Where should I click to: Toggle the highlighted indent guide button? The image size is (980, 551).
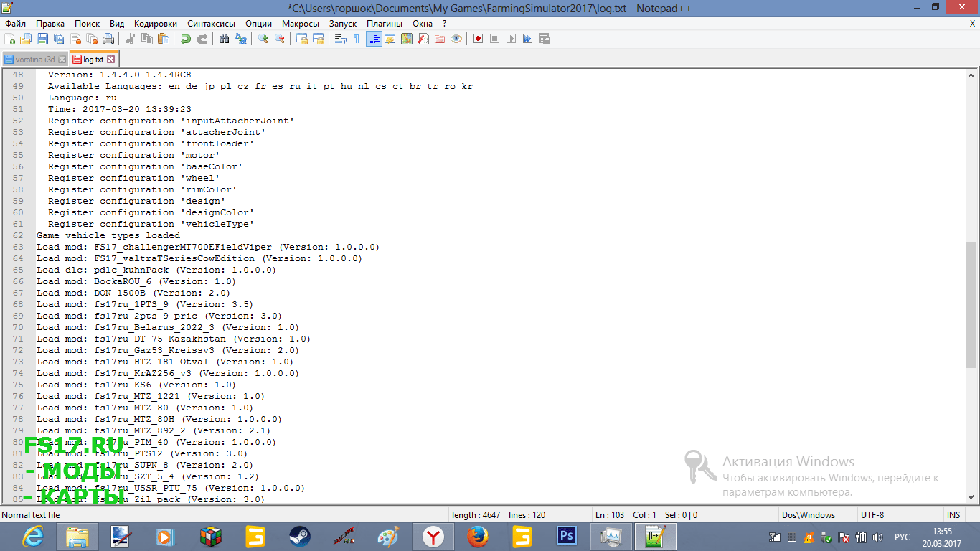coord(374,39)
